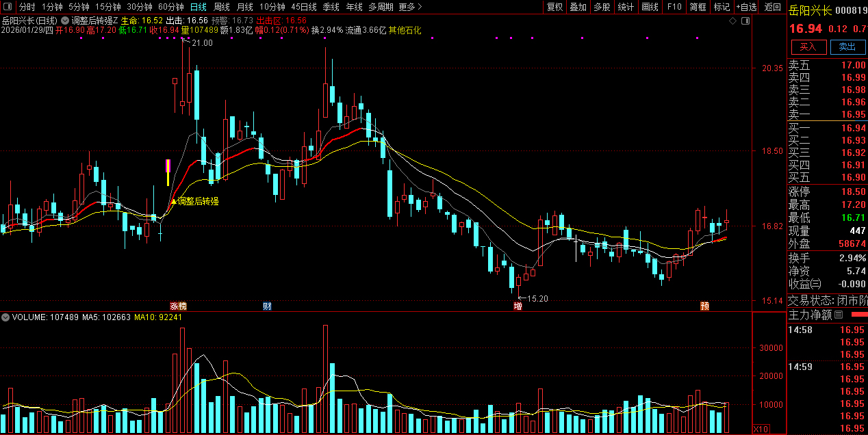The image size is (868, 435).
Task: Switch to 45日线 period
Action: click(x=304, y=7)
